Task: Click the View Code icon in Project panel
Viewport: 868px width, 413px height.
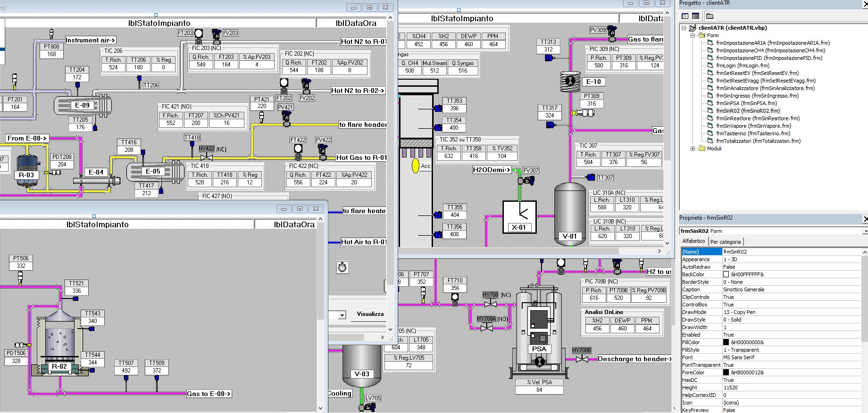Action: (x=685, y=16)
